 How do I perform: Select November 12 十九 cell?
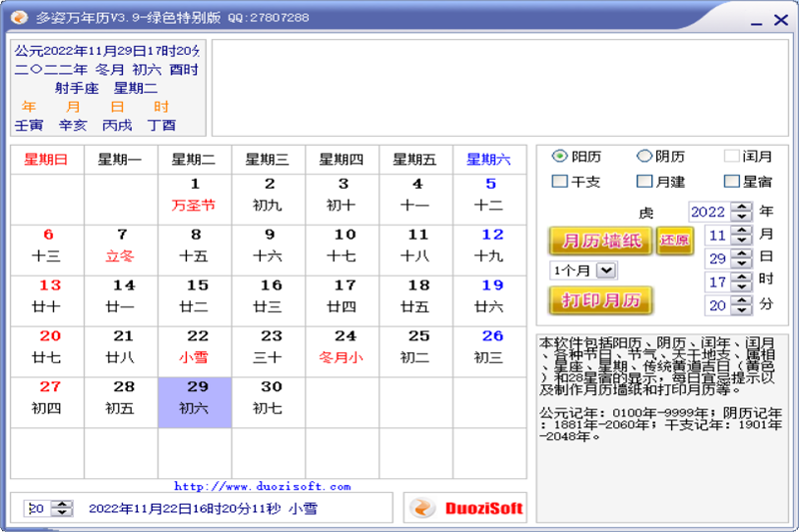(489, 250)
